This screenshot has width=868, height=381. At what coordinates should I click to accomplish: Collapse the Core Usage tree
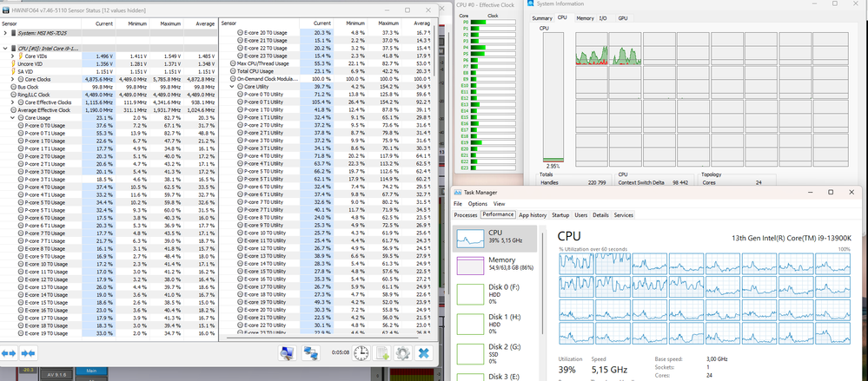[12, 118]
